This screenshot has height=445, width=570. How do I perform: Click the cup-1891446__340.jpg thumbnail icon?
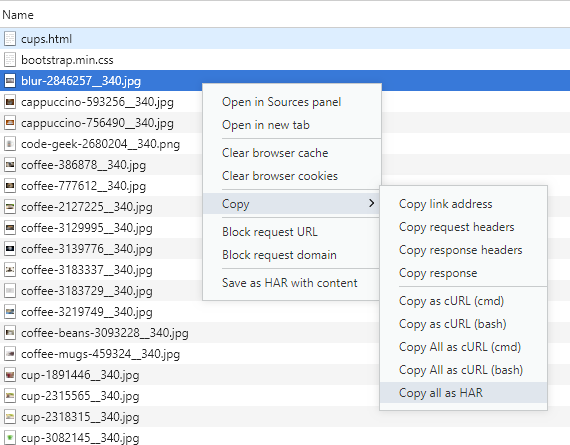coord(10,375)
